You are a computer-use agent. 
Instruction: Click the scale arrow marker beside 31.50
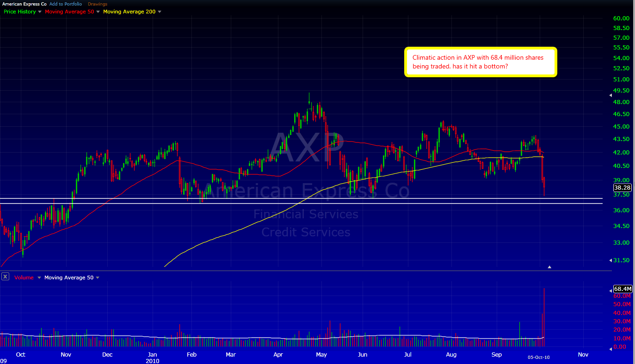610,260
